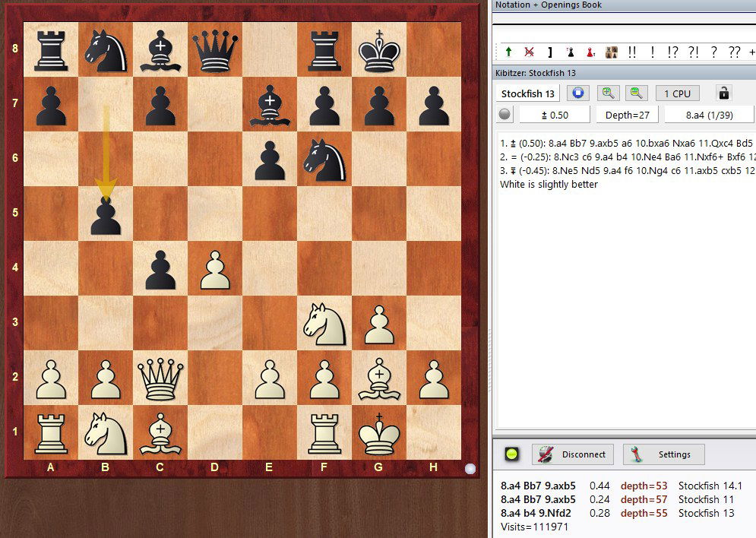This screenshot has height=538, width=756.
Task: Increase analysis lines with plus magnifier icon
Action: [x=608, y=93]
